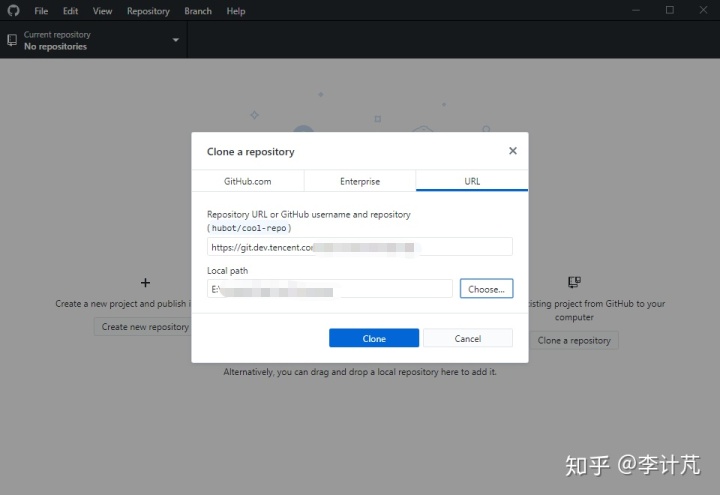Click the plus icon above Create new project

click(145, 282)
